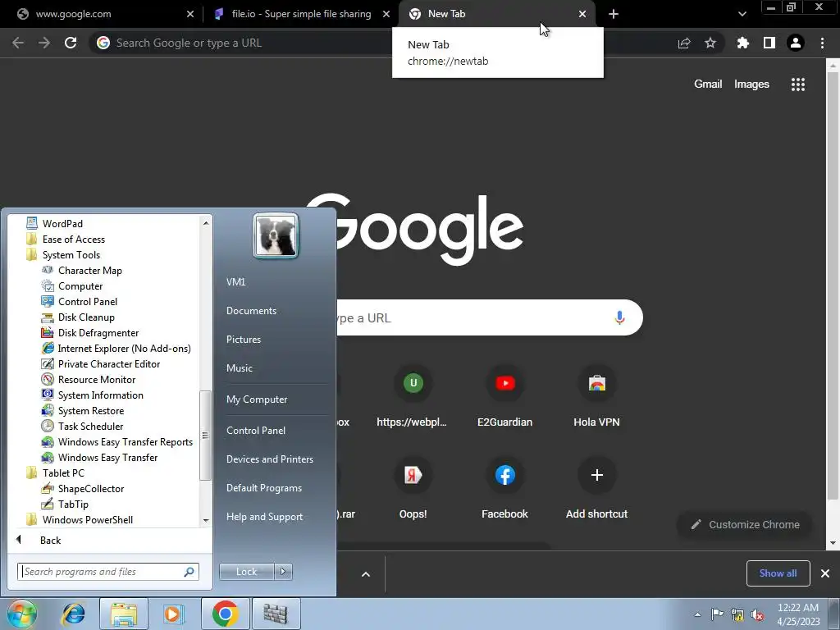Click the Gmail link

coord(708,84)
